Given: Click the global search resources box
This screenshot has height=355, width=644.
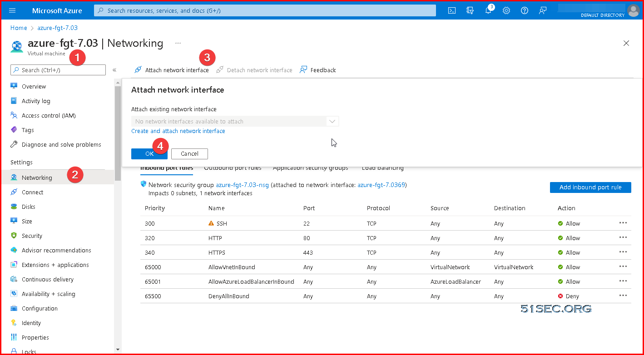Looking at the screenshot, I should coord(265,10).
